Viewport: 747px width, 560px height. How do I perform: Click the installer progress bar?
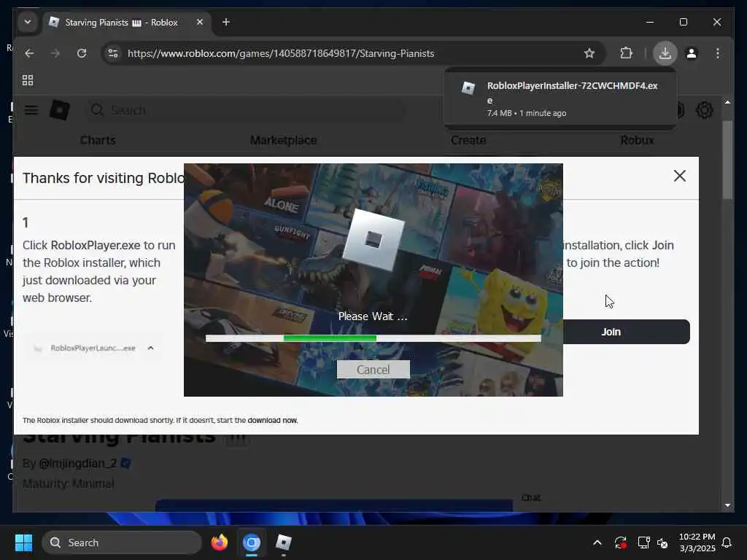point(373,338)
